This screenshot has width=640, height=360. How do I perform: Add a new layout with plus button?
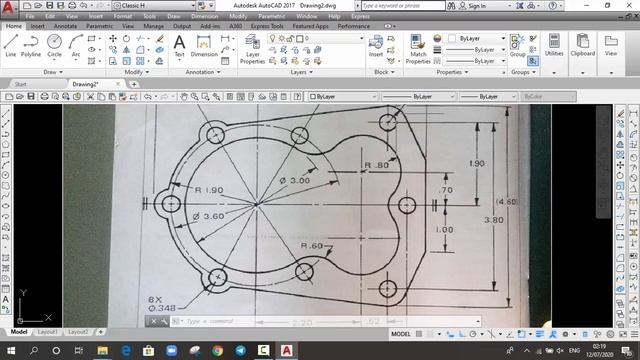click(100, 332)
